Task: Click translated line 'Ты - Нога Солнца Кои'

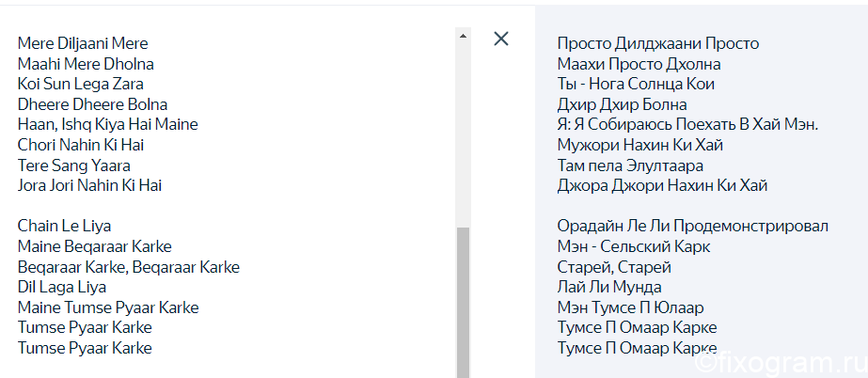Action: coord(636,84)
